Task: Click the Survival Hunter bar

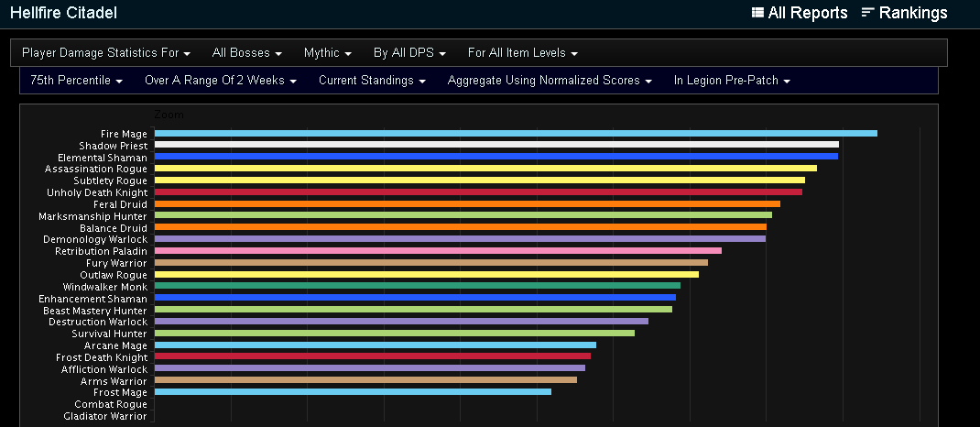Action: [395, 334]
